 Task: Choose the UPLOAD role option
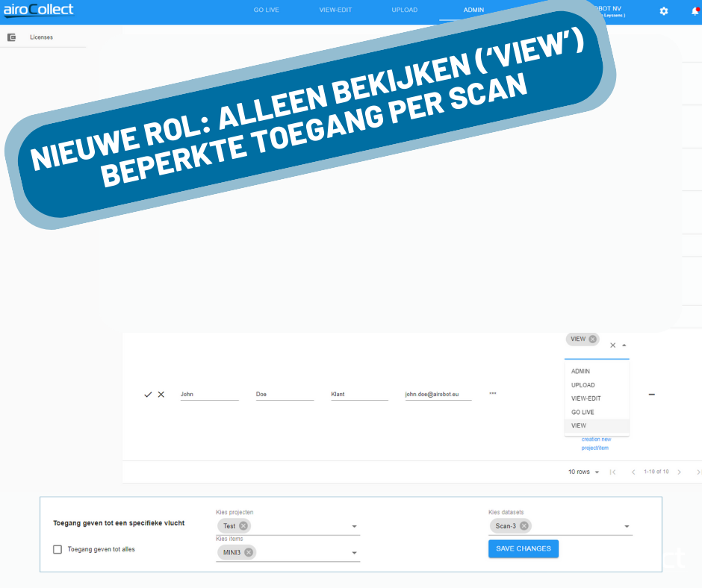point(583,385)
